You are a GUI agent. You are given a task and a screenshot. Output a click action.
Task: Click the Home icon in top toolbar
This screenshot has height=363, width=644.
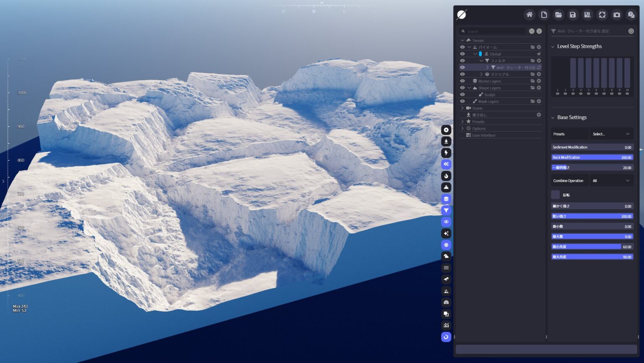point(530,15)
